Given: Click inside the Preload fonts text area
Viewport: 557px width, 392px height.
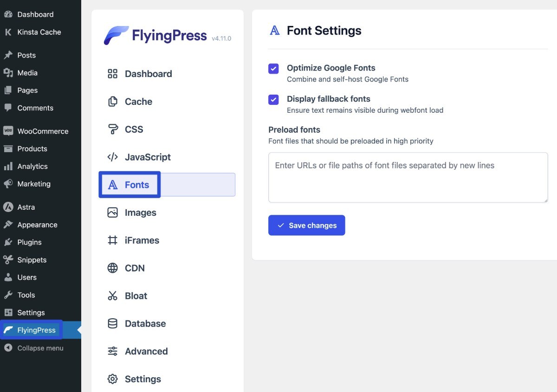Looking at the screenshot, I should tap(408, 177).
